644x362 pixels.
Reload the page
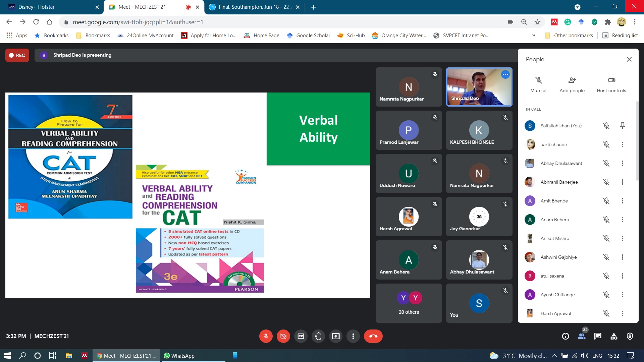pyautogui.click(x=36, y=22)
